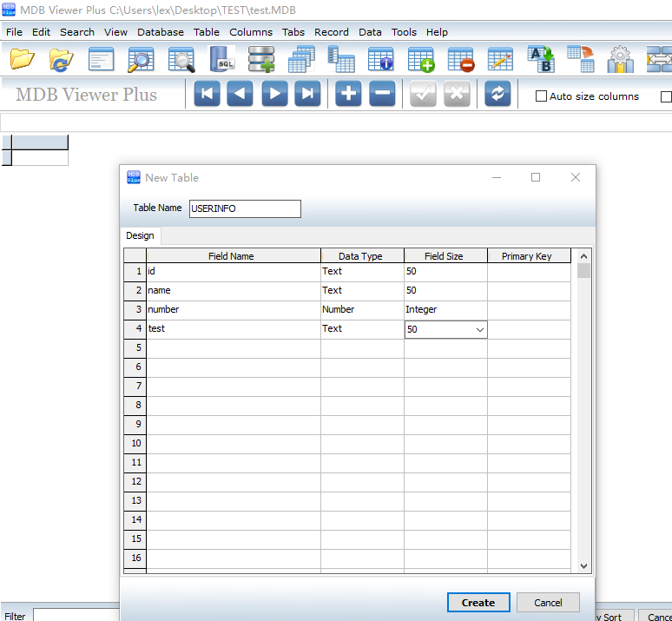Go to last record button
The height and width of the screenshot is (621, 672).
(x=307, y=93)
